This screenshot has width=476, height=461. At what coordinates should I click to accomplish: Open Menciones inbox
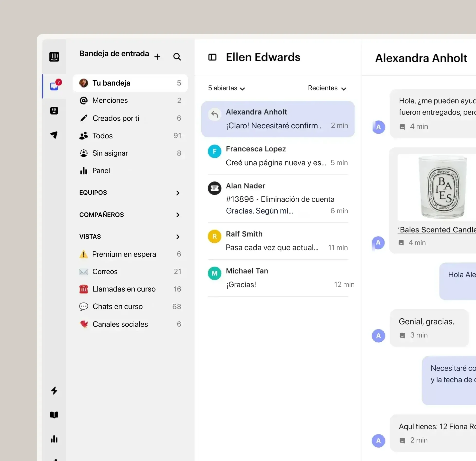[130, 101]
